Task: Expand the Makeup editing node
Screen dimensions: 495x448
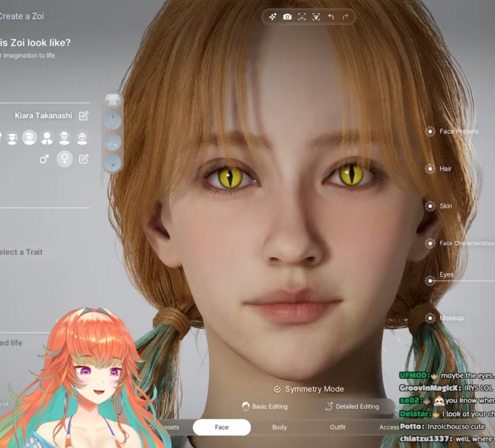Action: tap(430, 318)
